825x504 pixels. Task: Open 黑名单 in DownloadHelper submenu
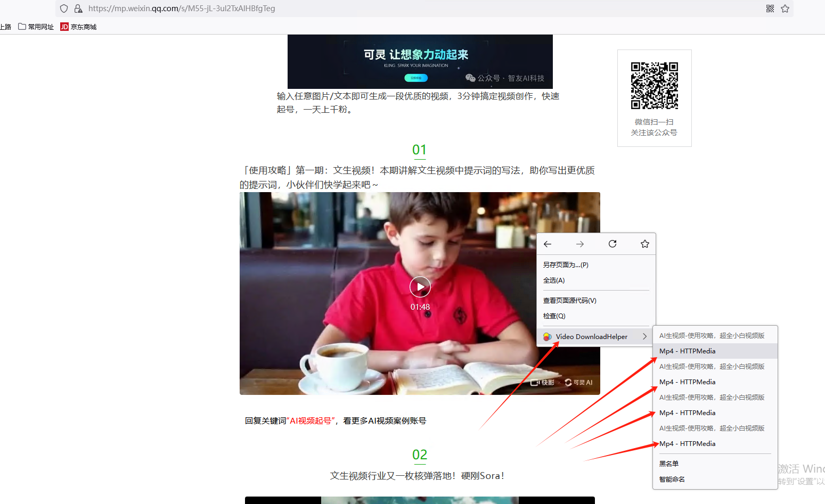coord(715,464)
